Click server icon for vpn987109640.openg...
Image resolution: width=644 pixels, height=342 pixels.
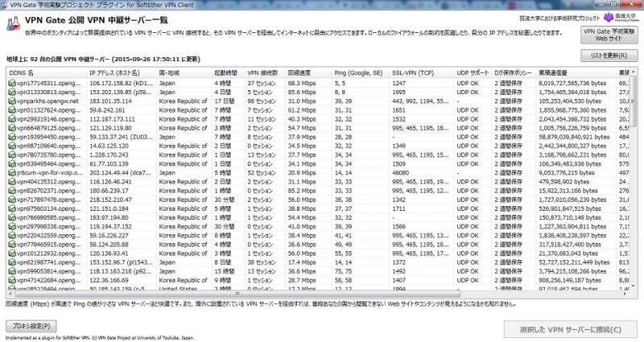[x=12, y=146]
